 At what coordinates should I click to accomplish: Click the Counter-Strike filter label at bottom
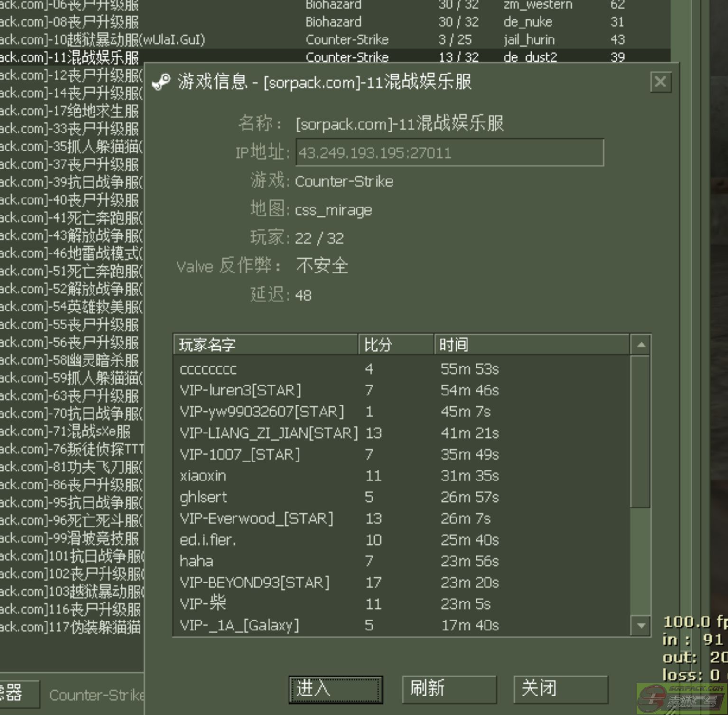click(x=96, y=695)
